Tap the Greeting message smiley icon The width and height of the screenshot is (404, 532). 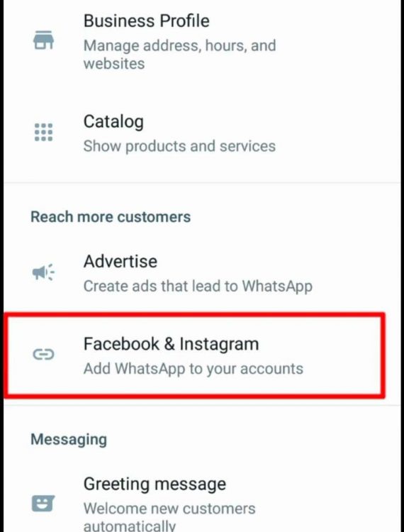tap(43, 504)
